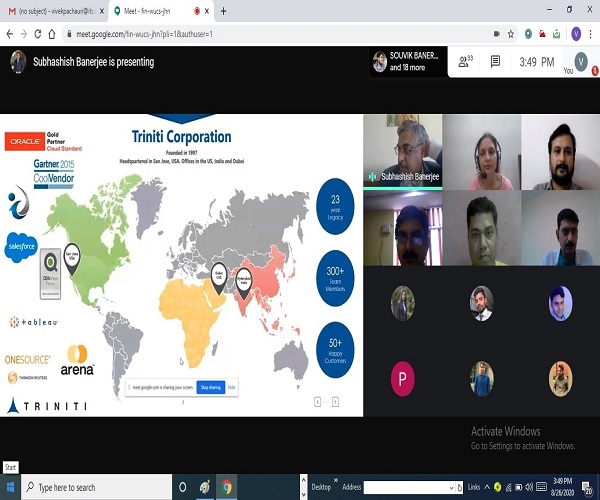Select the Meet - fin-wucs-jhn tab
Screen dimensions: 600x500
click(161, 11)
